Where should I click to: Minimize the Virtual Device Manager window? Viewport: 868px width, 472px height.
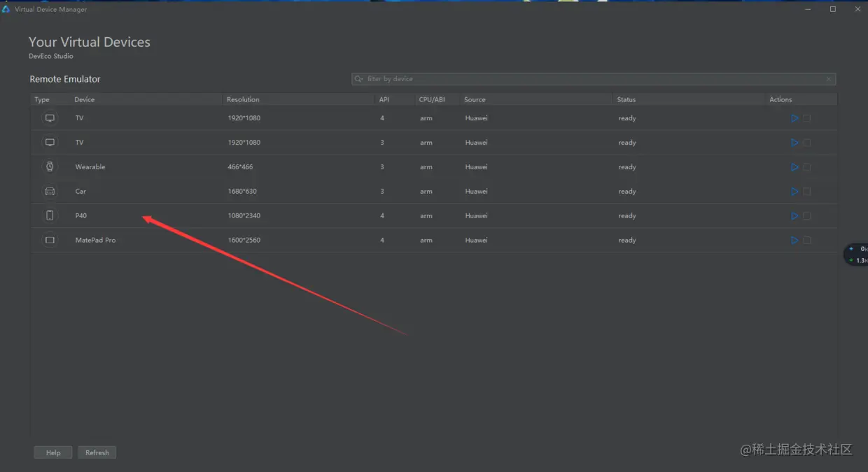(808, 9)
